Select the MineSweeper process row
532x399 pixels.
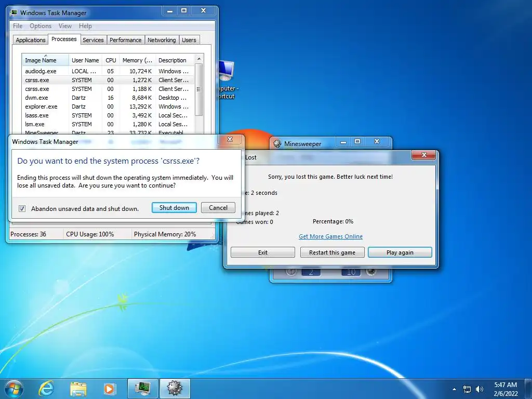(108, 132)
